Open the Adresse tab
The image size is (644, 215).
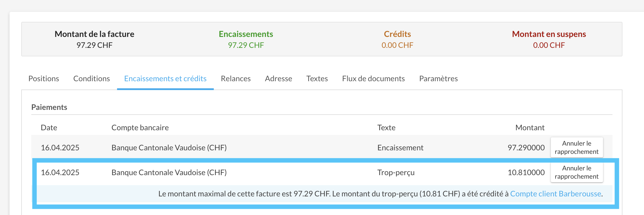[x=278, y=79]
